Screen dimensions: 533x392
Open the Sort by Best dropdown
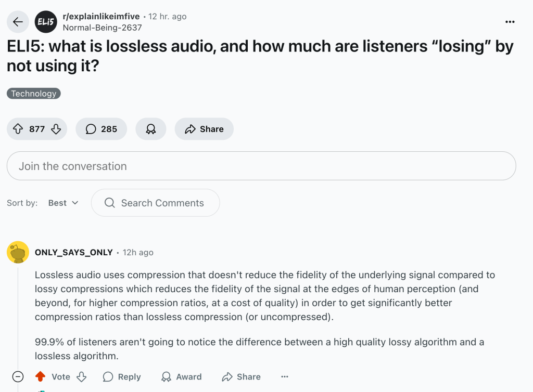(63, 203)
